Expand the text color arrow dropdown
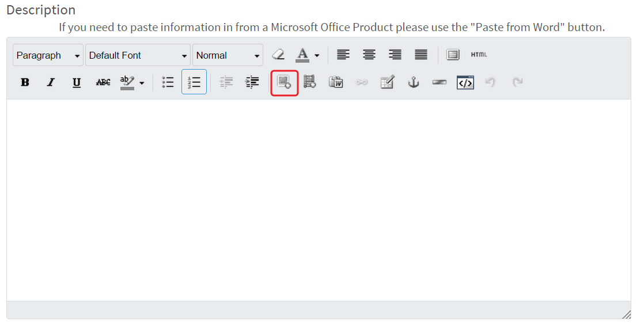 click(x=317, y=55)
